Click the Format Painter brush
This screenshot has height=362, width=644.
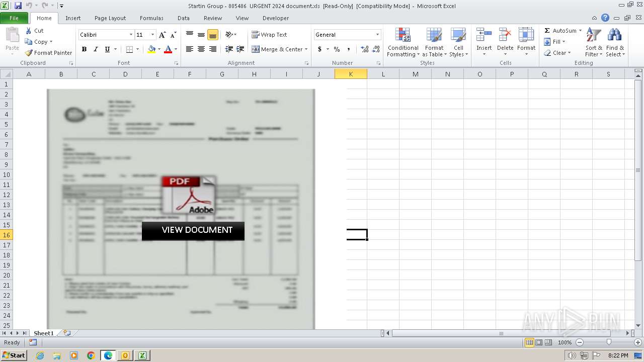(x=29, y=53)
